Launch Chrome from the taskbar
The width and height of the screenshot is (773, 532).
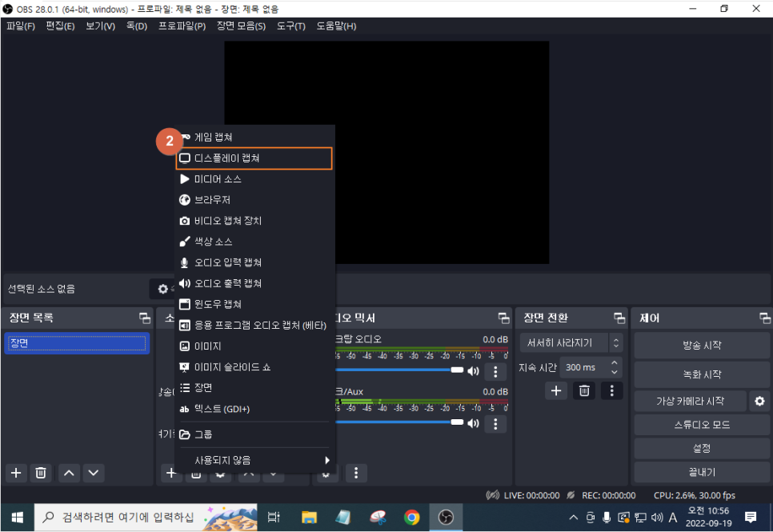pos(411,518)
